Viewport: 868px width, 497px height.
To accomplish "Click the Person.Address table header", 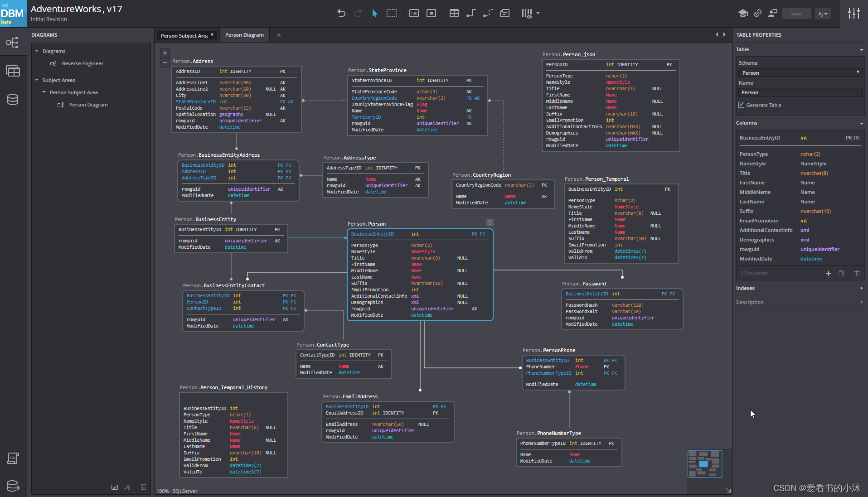I will 193,61.
